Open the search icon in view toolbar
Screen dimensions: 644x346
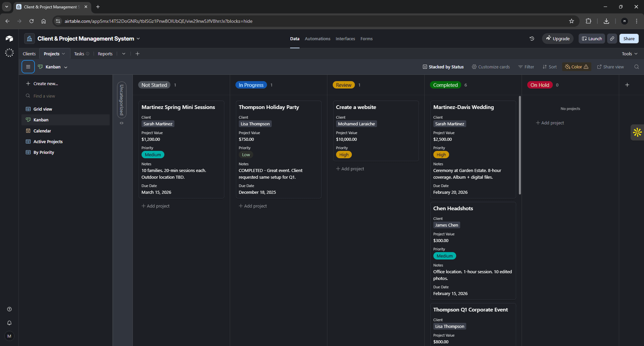[x=637, y=67]
